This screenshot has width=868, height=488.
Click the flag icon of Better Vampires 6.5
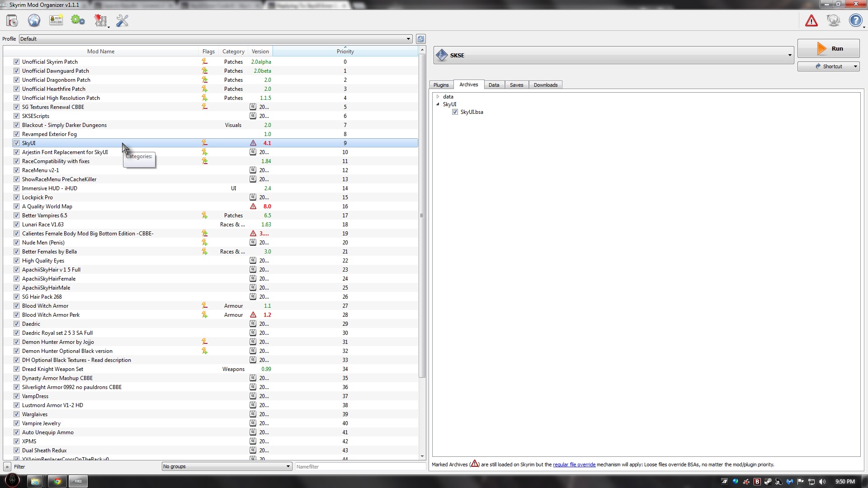coord(204,215)
